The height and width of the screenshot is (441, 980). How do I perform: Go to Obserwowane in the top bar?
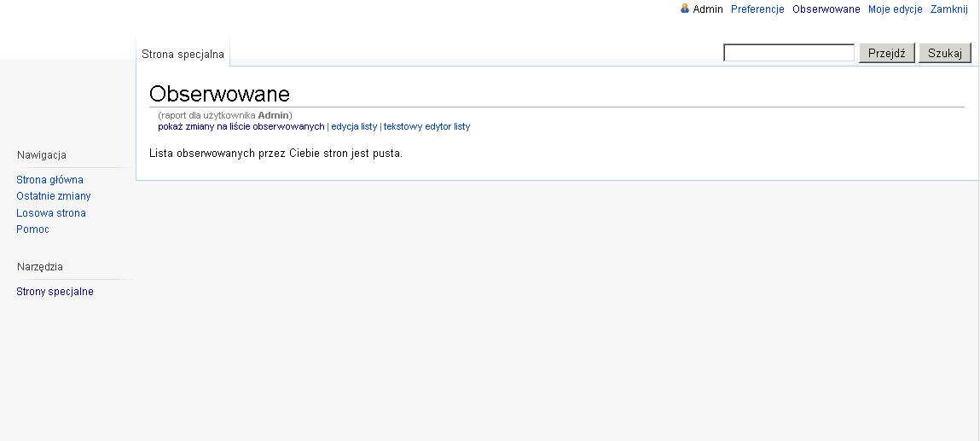(826, 9)
